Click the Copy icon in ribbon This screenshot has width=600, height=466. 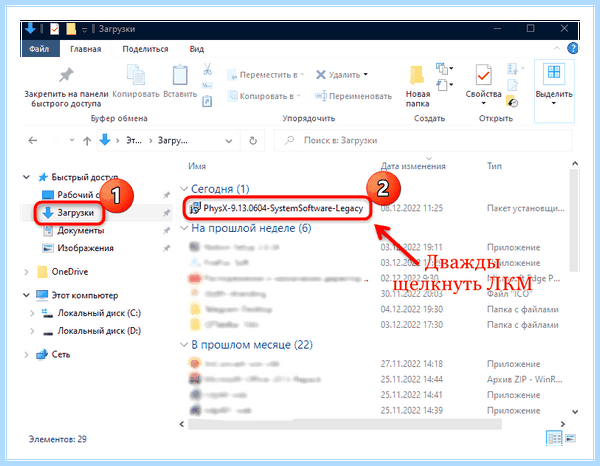(x=136, y=75)
